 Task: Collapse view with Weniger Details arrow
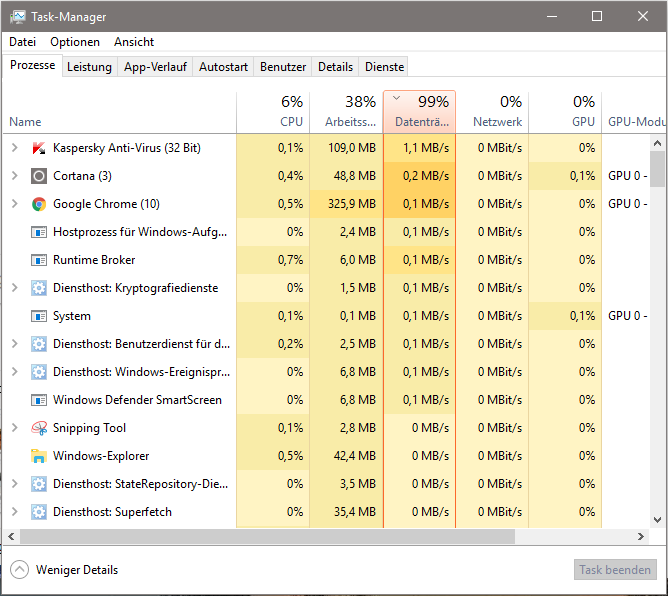[x=20, y=570]
